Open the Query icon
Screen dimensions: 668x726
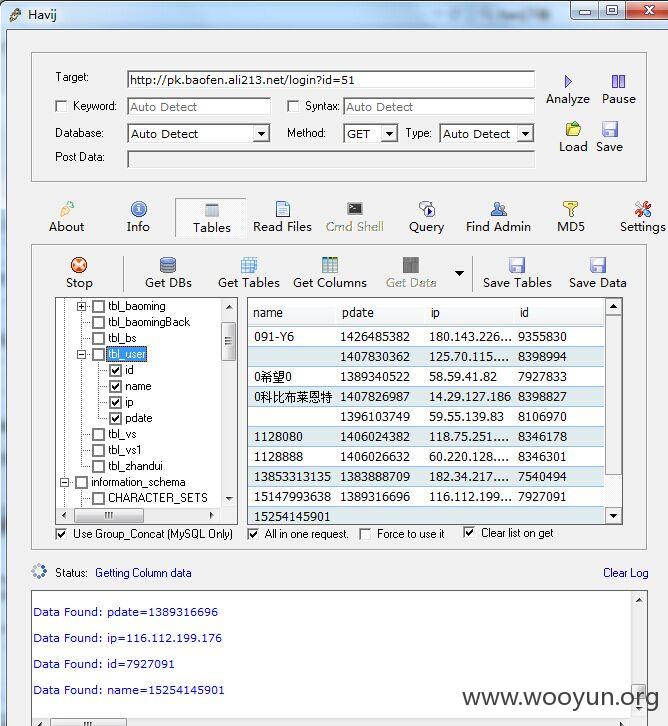click(x=426, y=209)
